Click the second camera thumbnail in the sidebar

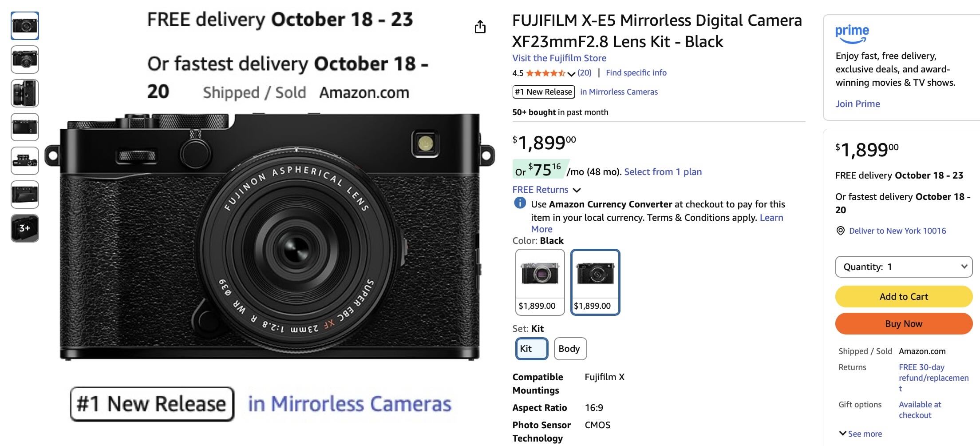coord(24,59)
